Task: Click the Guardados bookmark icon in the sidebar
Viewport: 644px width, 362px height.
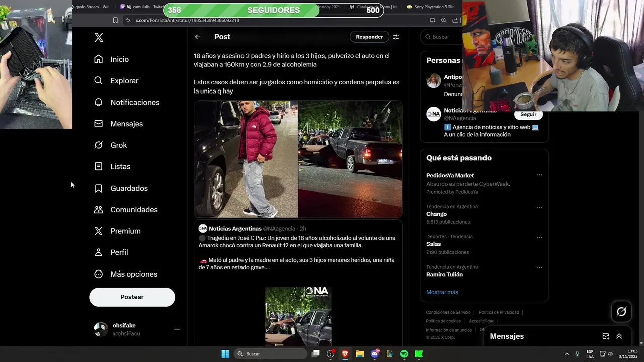Action: click(x=99, y=188)
